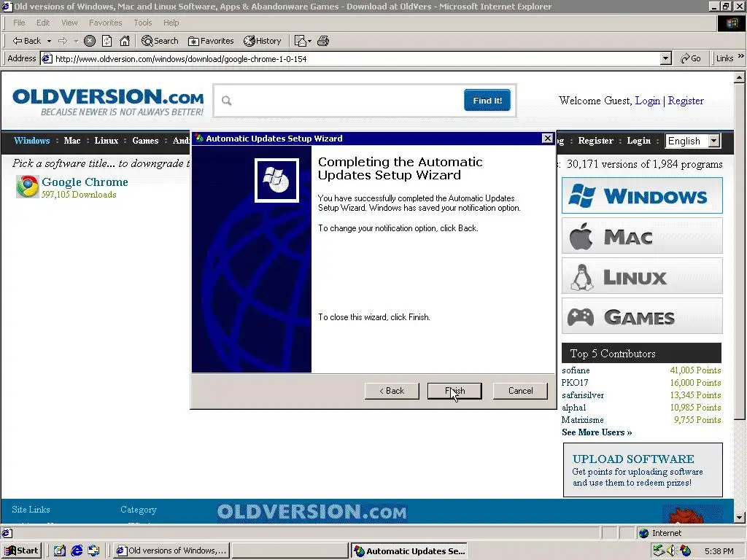Click the Games category banner
The width and height of the screenshot is (747, 560).
coord(642,316)
